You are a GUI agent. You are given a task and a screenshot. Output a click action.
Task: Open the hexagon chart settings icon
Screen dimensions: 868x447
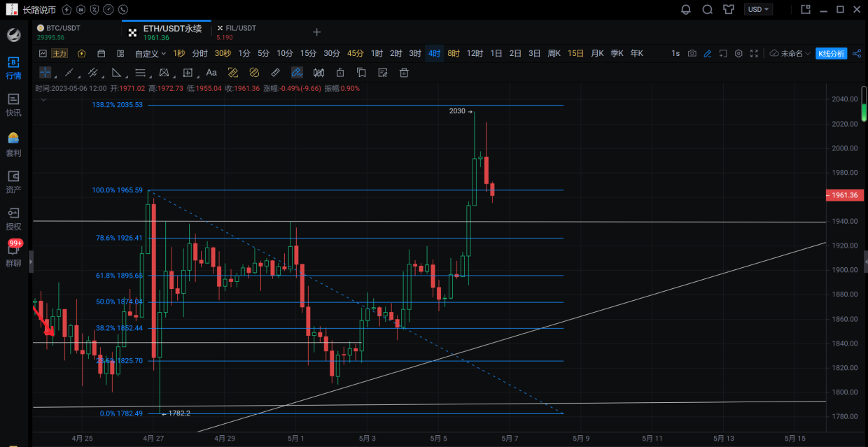[x=738, y=54]
